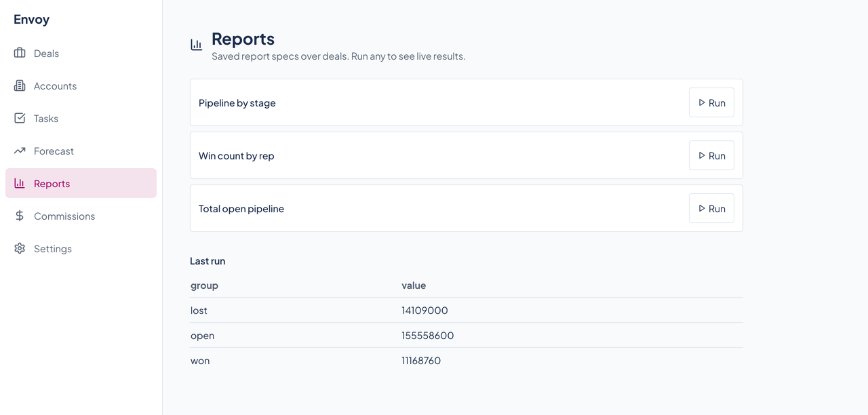Click the Forecast trend arrow icon
Image resolution: width=868 pixels, height=415 pixels.
20,151
